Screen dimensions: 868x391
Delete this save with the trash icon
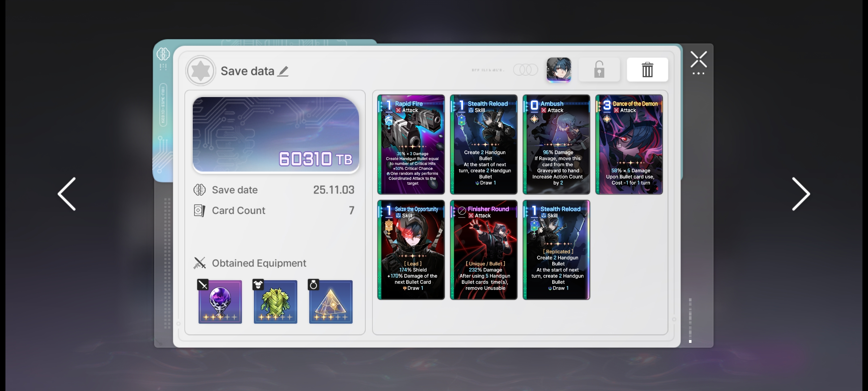point(647,70)
